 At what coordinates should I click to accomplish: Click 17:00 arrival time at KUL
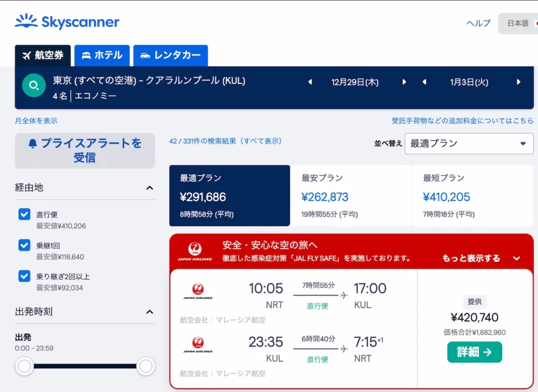pyautogui.click(x=370, y=288)
